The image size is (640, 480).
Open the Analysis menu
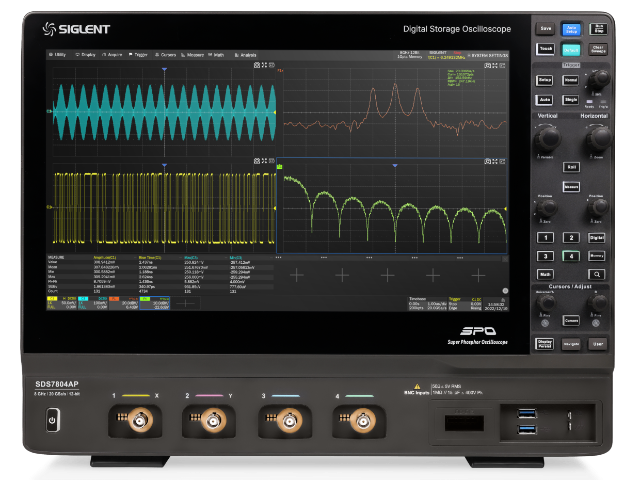[246, 55]
